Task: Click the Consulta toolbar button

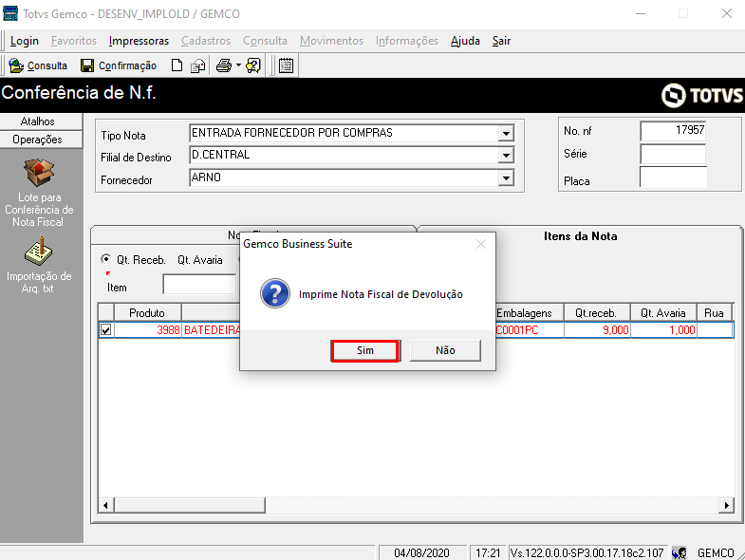Action: [x=38, y=65]
